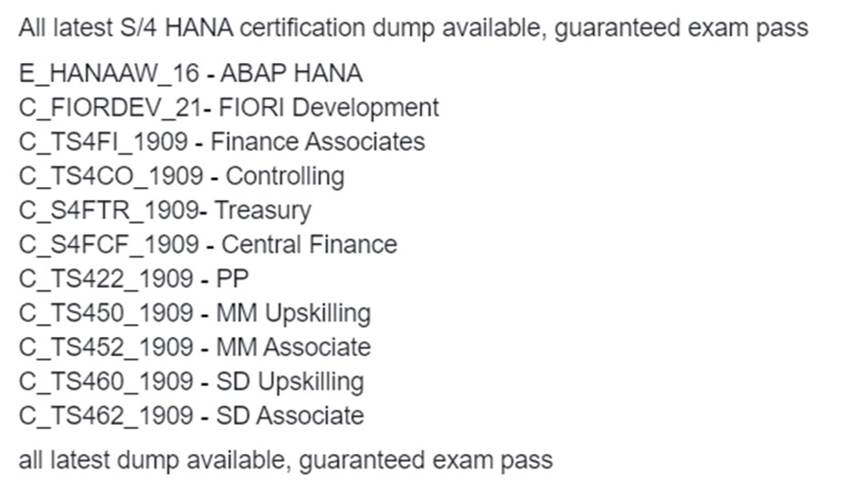Select the C_TS452_1909 MM Associate line

click(195, 348)
